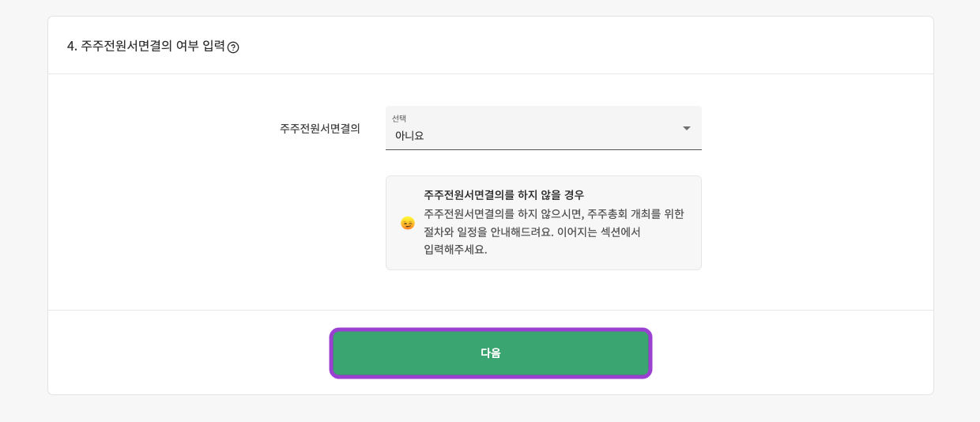Click the notice text 입력해주세요.
This screenshot has width=980, height=422.
point(455,250)
